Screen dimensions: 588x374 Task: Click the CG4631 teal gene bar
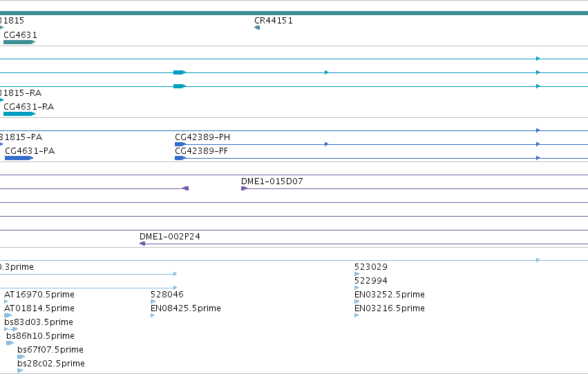[19, 42]
